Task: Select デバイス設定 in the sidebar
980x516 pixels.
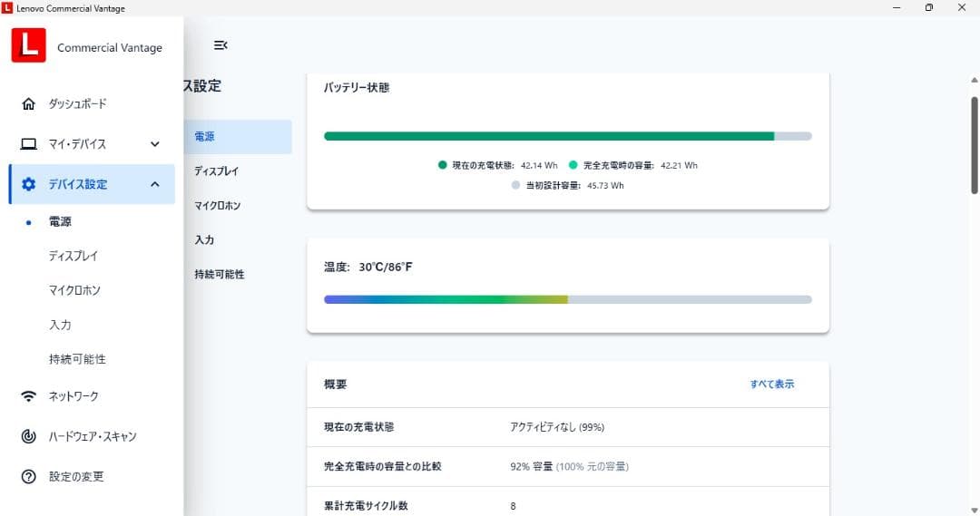Action: click(x=92, y=184)
